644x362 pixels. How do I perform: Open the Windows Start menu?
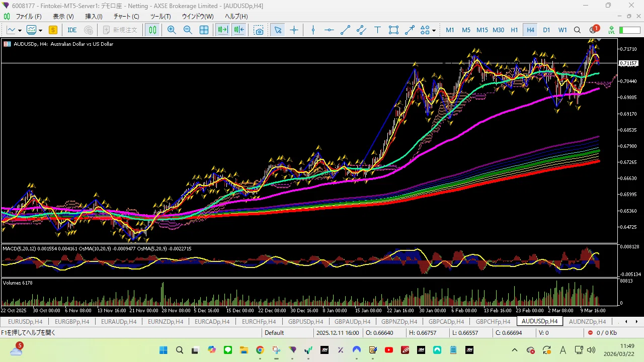pos(163,350)
